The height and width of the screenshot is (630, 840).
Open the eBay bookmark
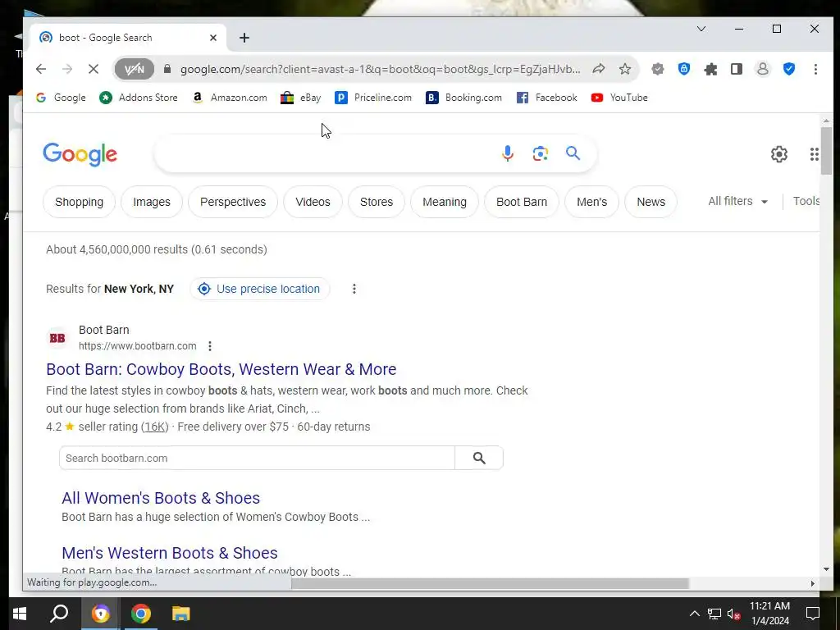click(x=300, y=98)
